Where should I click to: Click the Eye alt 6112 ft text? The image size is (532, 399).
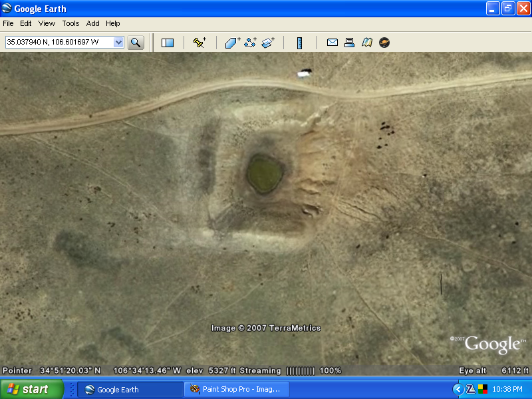[x=493, y=370]
